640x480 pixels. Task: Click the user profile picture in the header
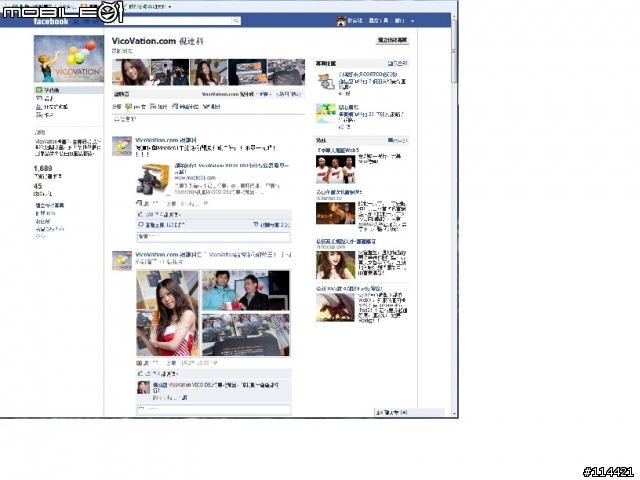click(x=341, y=21)
